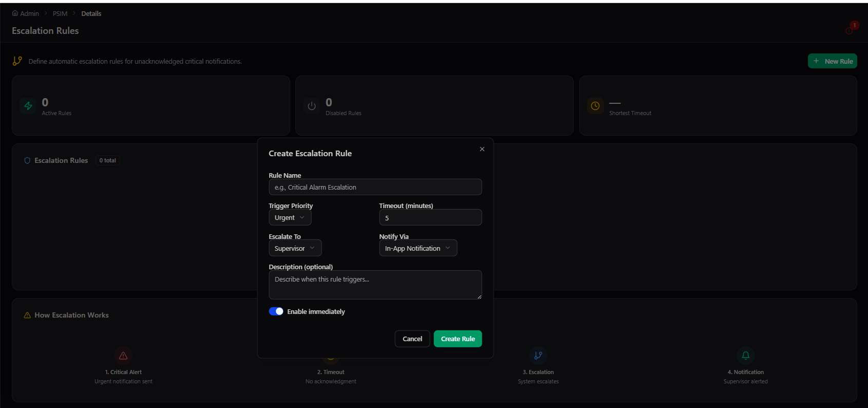Go to the PSIM breadcrumb link
The image size is (868, 408).
pos(60,13)
